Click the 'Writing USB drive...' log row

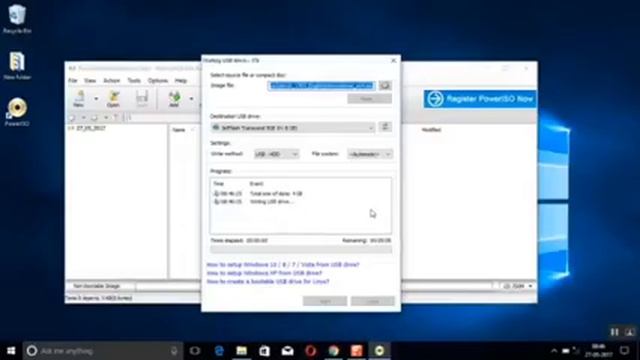(253, 202)
